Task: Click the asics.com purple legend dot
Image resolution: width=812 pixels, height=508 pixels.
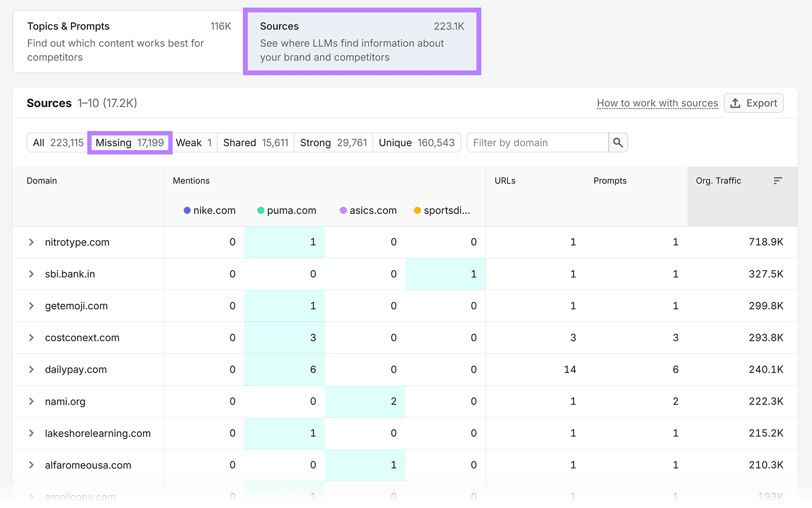Action: [344, 210]
